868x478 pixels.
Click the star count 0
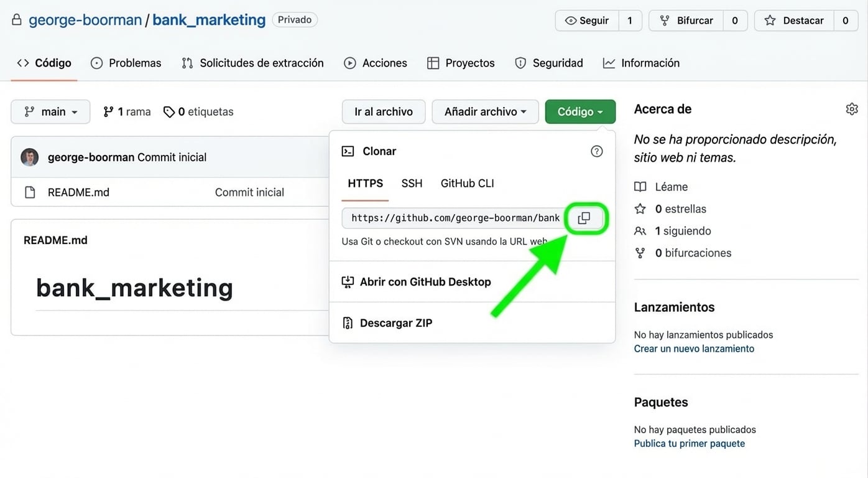point(846,21)
